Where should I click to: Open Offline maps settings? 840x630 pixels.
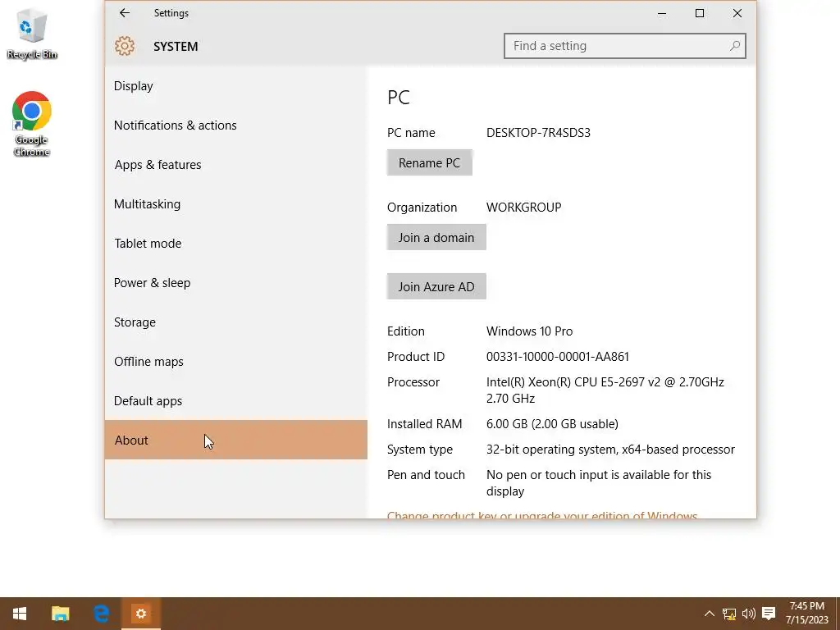[236, 362]
